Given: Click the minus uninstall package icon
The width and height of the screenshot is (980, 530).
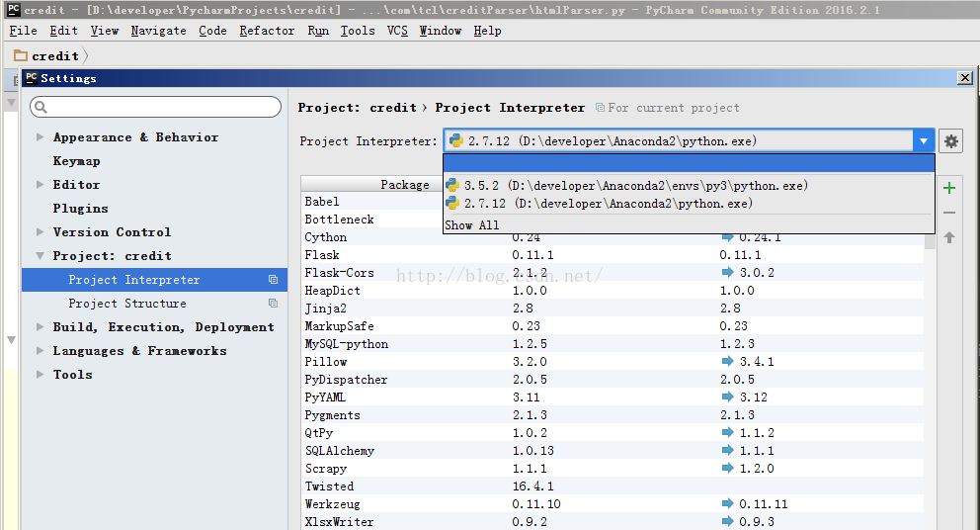Looking at the screenshot, I should [x=949, y=213].
